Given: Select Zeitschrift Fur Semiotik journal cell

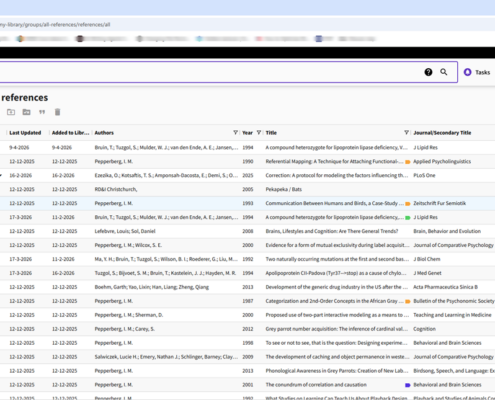Looking at the screenshot, I should pos(440,203).
